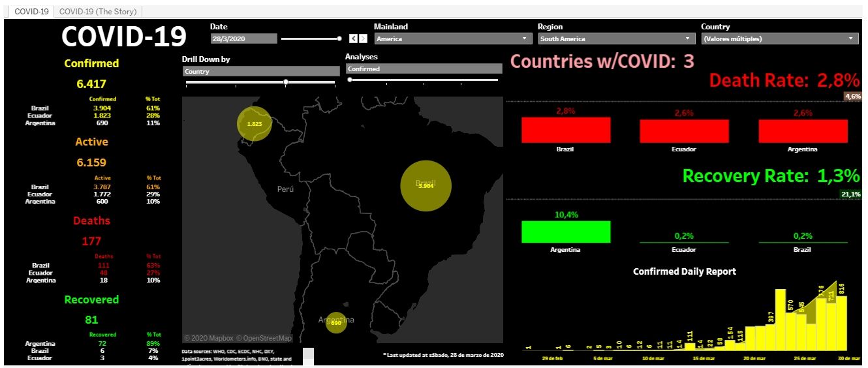Click Brazil's red death rate bar
The height and width of the screenshot is (368, 868).
pos(565,130)
